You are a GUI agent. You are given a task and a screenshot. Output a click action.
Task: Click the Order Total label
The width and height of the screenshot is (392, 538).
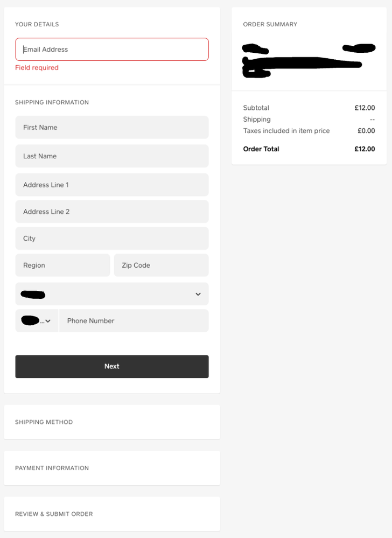[x=261, y=149]
